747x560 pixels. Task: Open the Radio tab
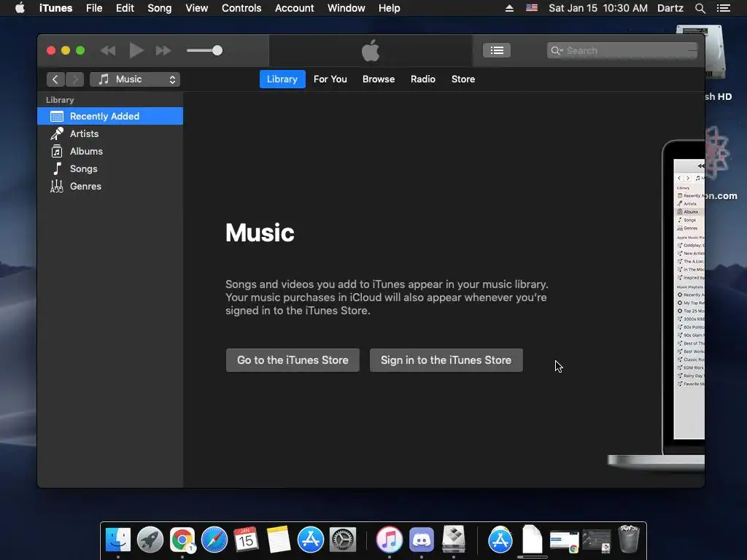[x=423, y=79]
